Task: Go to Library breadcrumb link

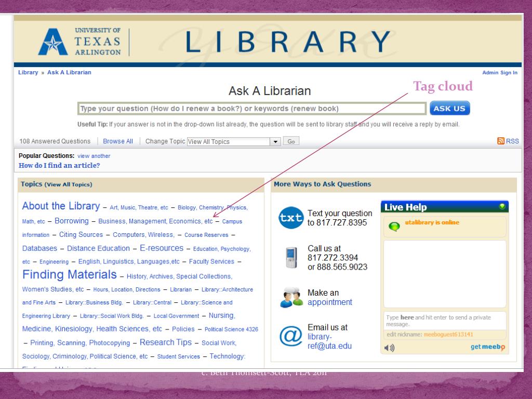Action: (28, 72)
